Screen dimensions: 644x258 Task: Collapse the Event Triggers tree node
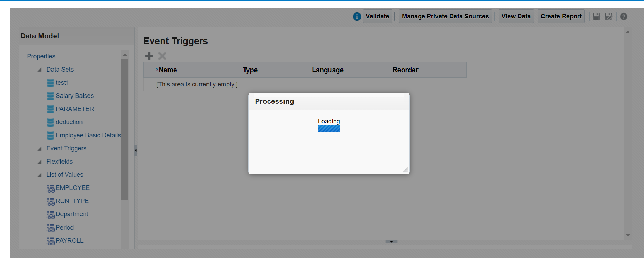point(39,149)
